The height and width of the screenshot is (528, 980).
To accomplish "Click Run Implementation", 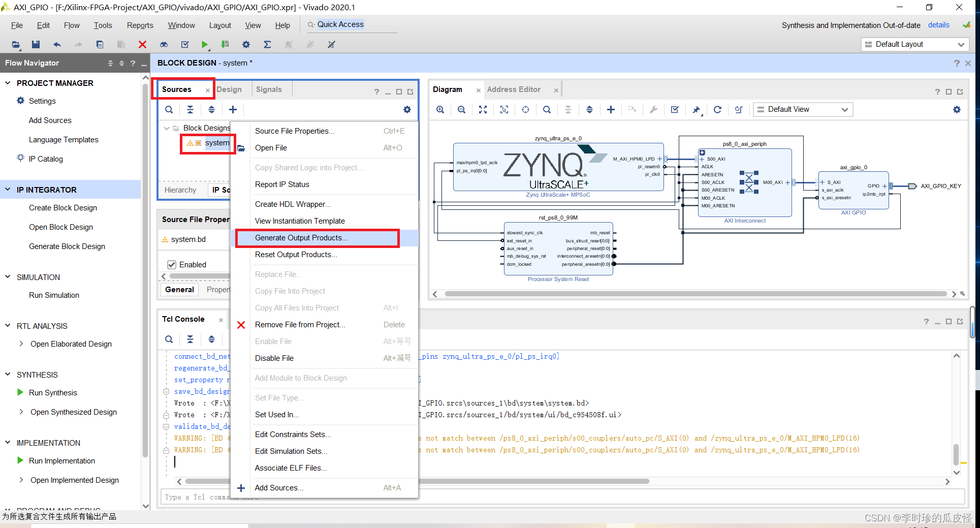I will (x=61, y=461).
